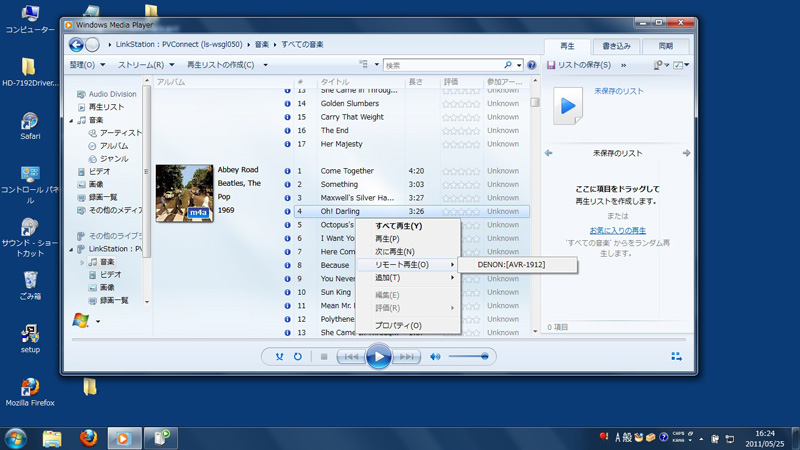This screenshot has height=450, width=800.
Task: Collapse the LinkStation tree node
Action: coord(72,249)
